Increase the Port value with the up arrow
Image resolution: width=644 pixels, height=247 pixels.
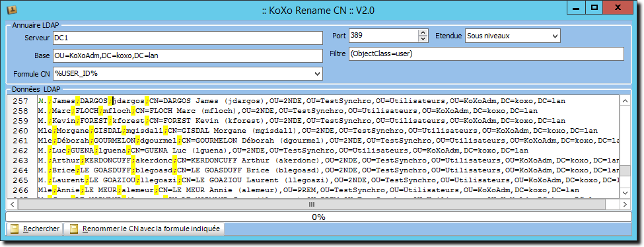(423, 32)
